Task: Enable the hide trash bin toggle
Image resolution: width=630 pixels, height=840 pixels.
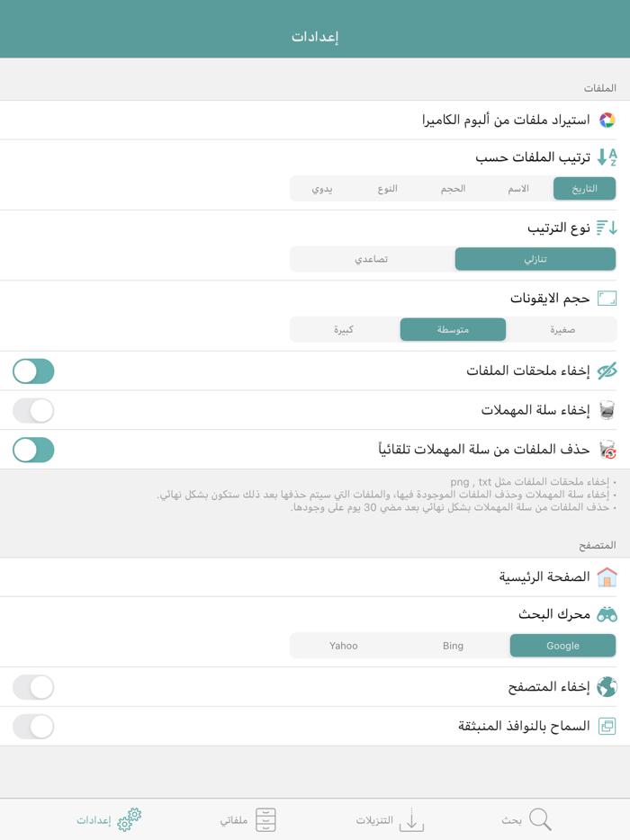Action: click(x=33, y=410)
